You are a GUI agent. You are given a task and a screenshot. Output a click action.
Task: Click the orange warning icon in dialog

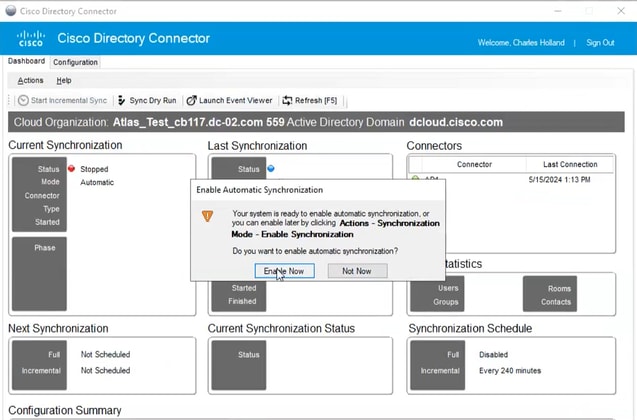click(208, 216)
